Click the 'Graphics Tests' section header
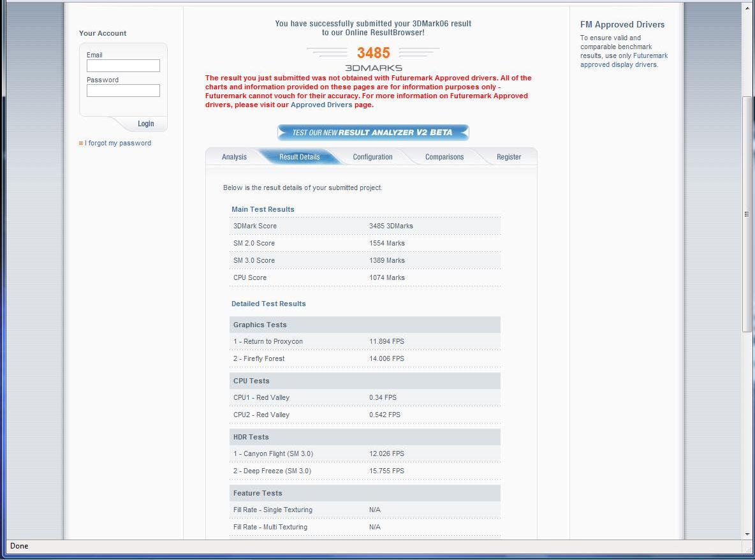The image size is (755, 560). click(x=365, y=325)
